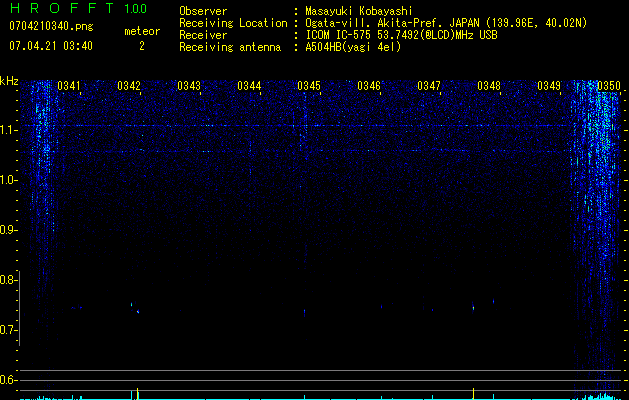
Task: Click the meteor count value 2
Action: coord(142,46)
